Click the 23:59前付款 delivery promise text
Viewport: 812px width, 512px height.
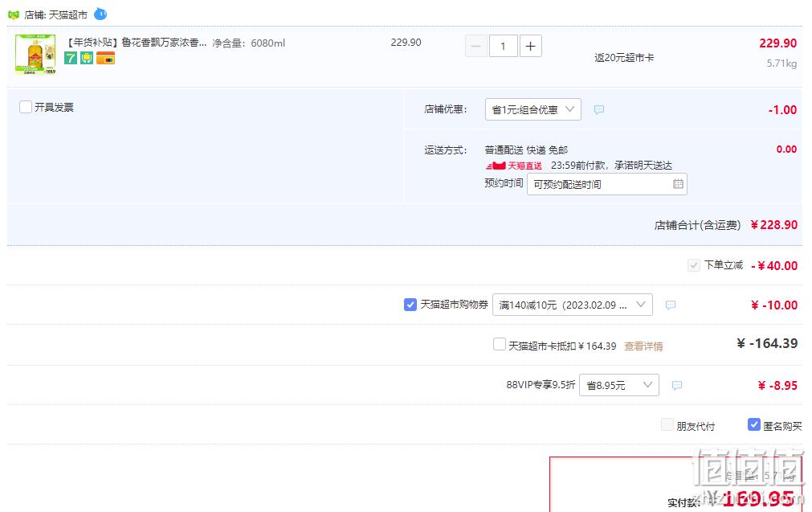coord(611,166)
